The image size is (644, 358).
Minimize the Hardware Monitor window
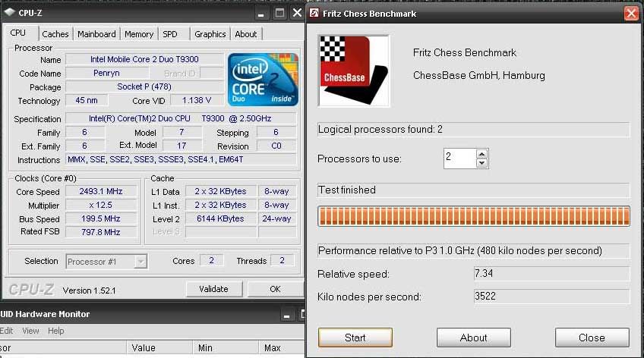pyautogui.click(x=286, y=315)
